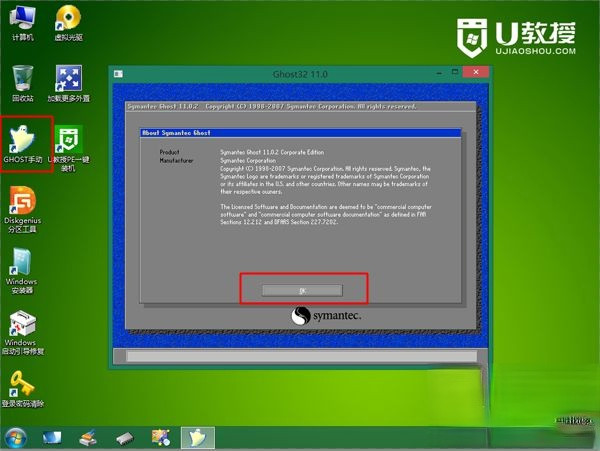This screenshot has width=600, height=451.
Task: Click the Symantec logo in the Ghost window
Action: [326, 316]
